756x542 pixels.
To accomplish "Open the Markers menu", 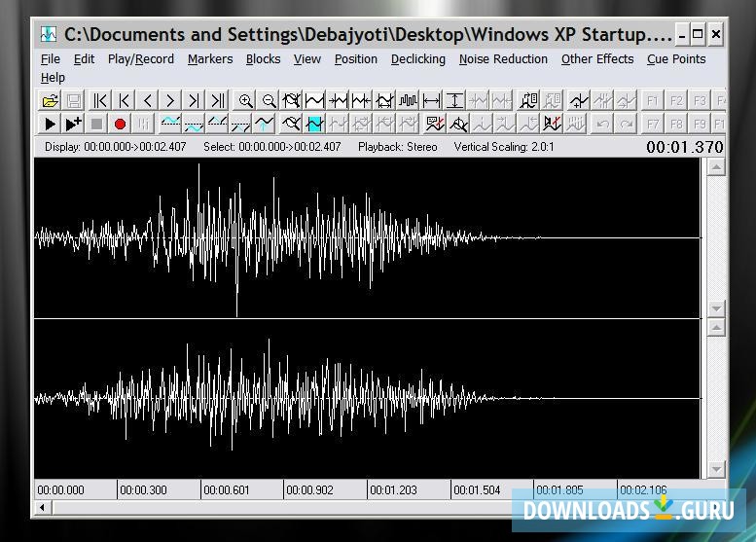I will (210, 58).
